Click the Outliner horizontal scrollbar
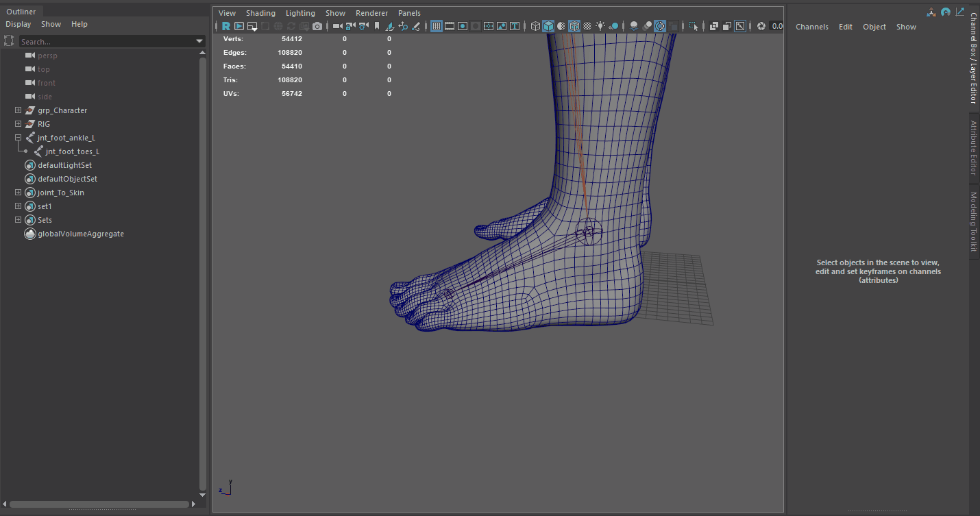The height and width of the screenshot is (516, 980). 99,504
